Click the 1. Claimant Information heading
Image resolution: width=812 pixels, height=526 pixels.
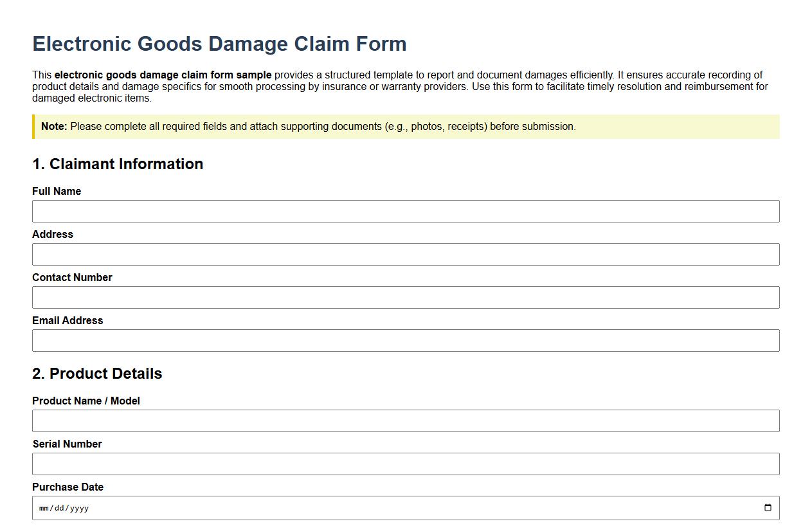[118, 164]
